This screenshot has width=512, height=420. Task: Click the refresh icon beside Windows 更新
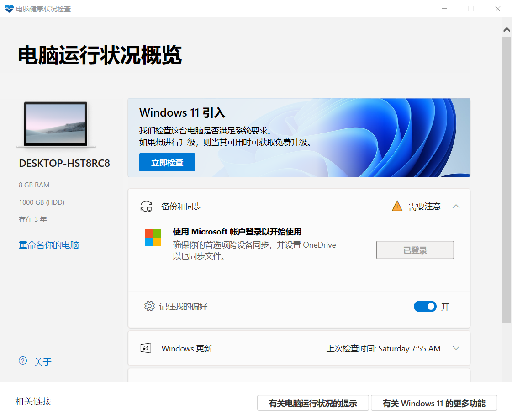[145, 348]
